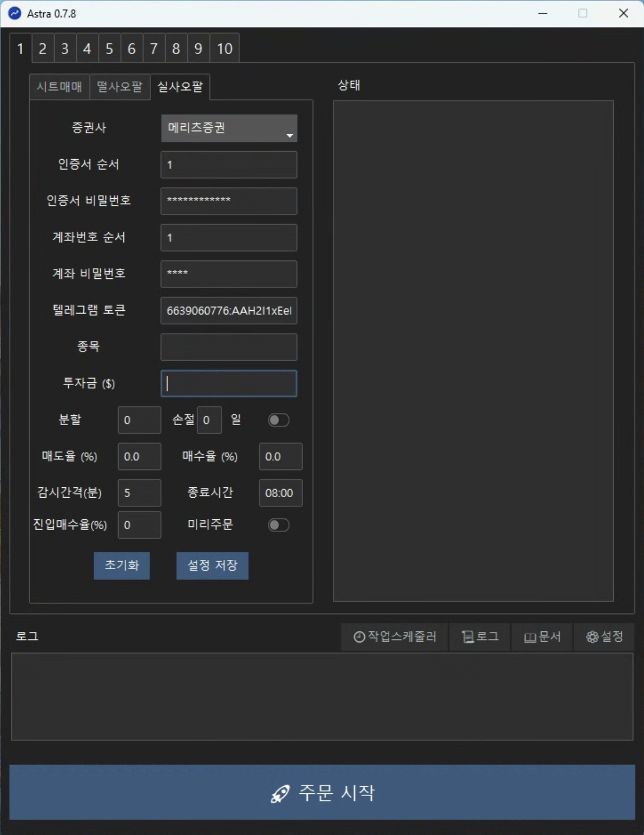The height and width of the screenshot is (835, 644).
Task: Switch to the 떨사오팔 tab
Action: [120, 87]
